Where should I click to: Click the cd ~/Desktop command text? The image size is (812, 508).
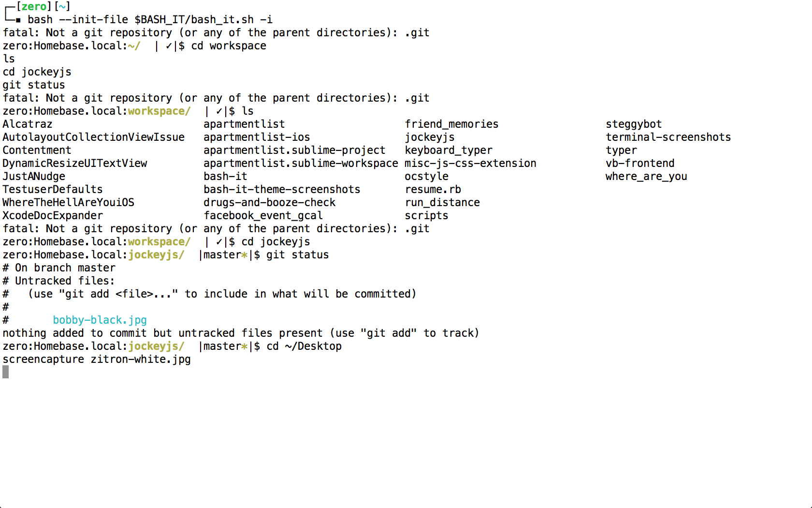tap(304, 346)
